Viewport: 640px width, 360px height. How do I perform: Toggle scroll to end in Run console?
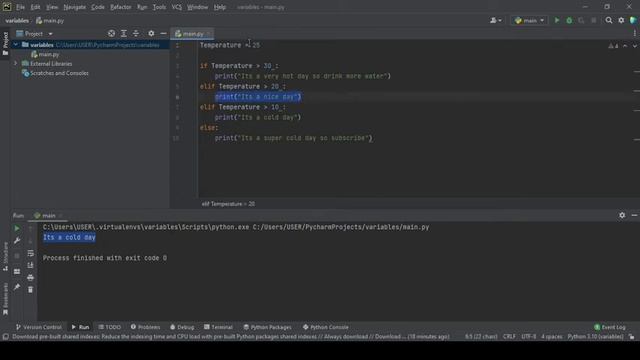tap(31, 265)
